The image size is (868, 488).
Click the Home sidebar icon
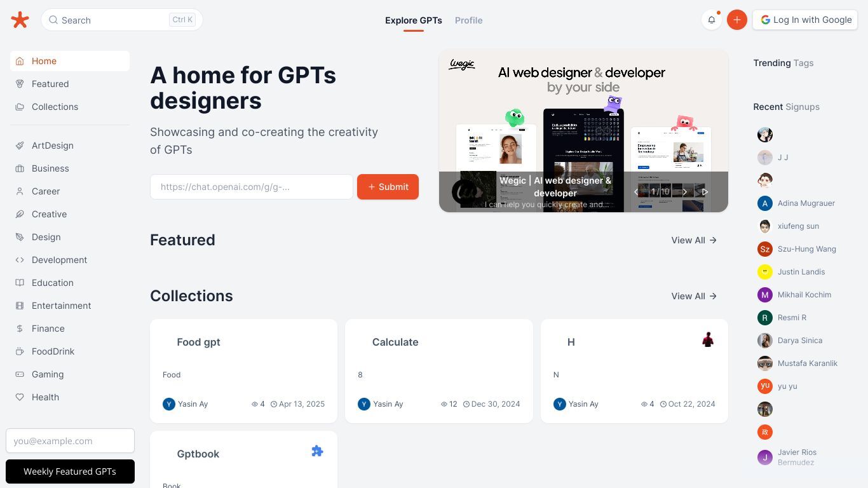20,61
